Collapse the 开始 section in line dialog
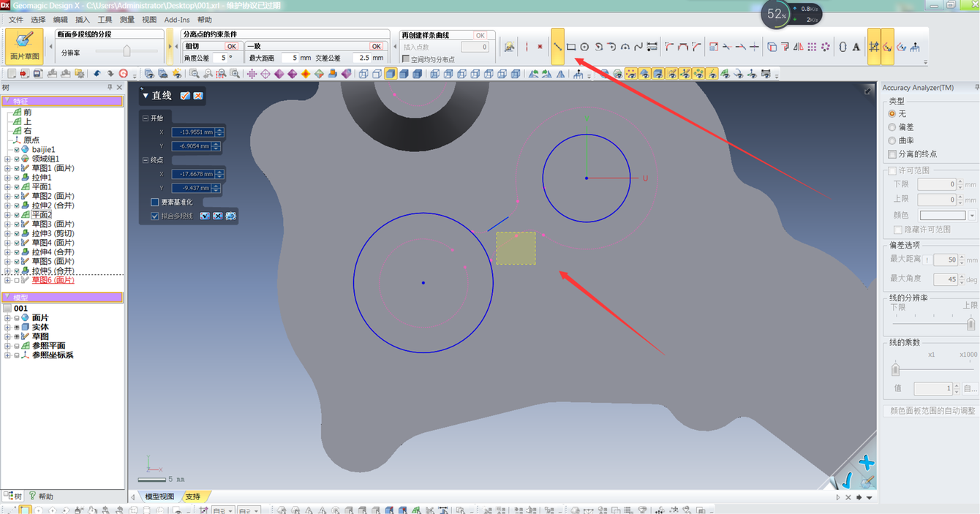The width and height of the screenshot is (980, 514). tap(146, 118)
